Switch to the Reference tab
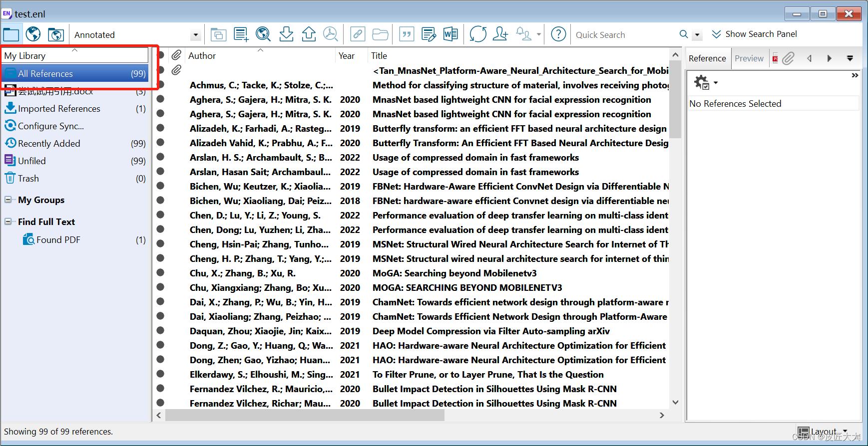 click(707, 58)
